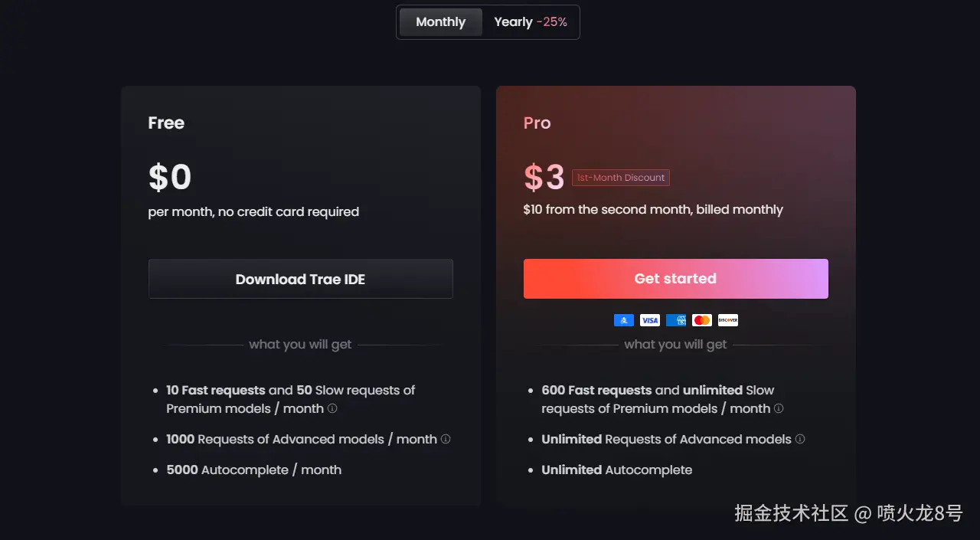The width and height of the screenshot is (980, 540).
Task: Select the Yearly -25% tab
Action: click(x=531, y=21)
